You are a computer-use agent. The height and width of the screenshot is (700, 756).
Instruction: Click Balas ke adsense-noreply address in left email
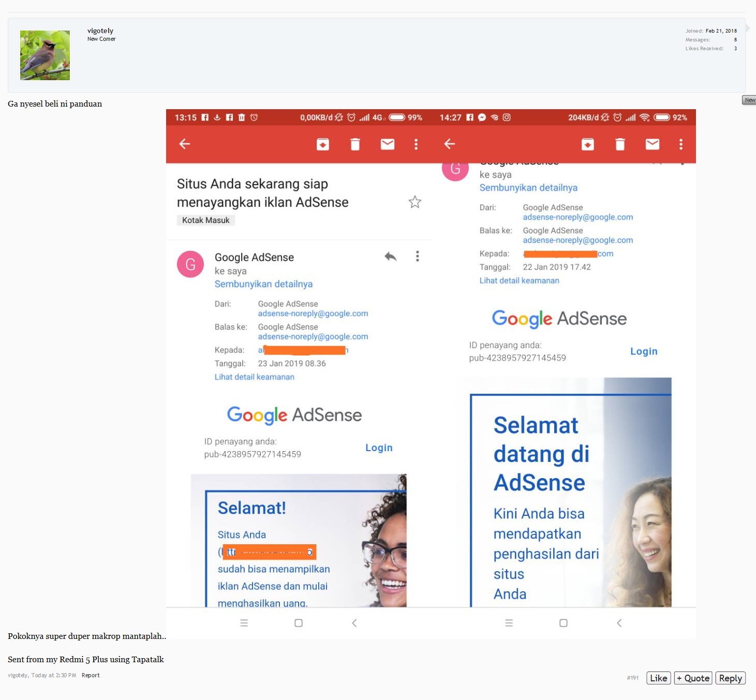pyautogui.click(x=313, y=337)
